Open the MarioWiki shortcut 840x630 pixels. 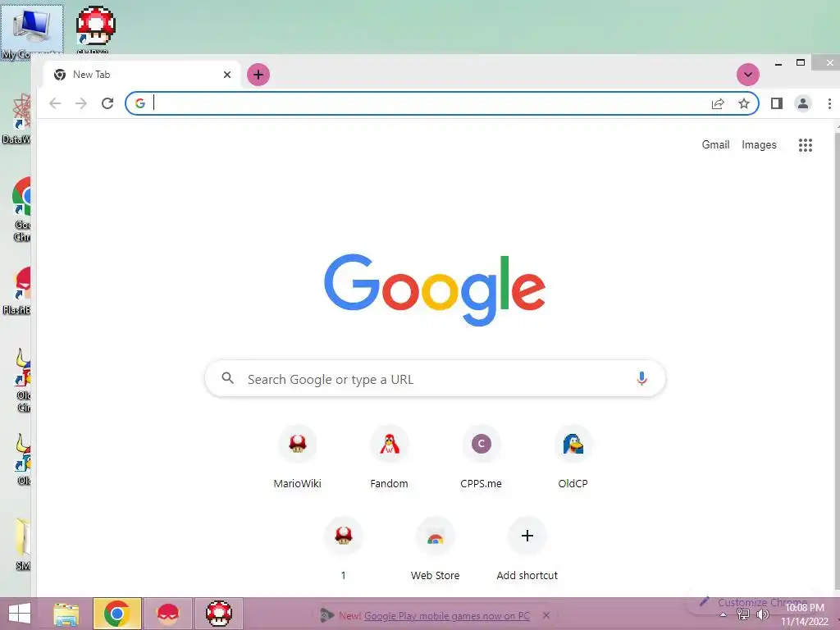(x=297, y=456)
